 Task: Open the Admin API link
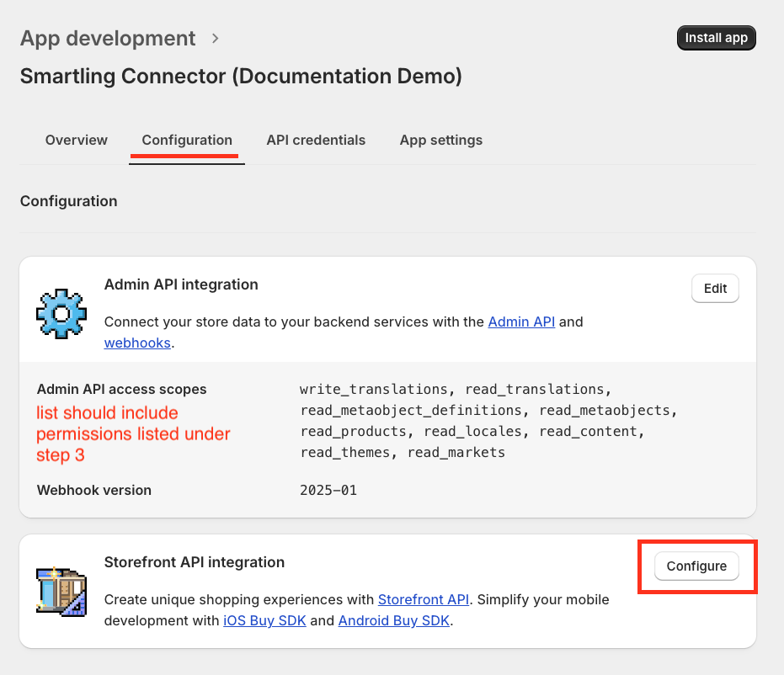click(521, 322)
